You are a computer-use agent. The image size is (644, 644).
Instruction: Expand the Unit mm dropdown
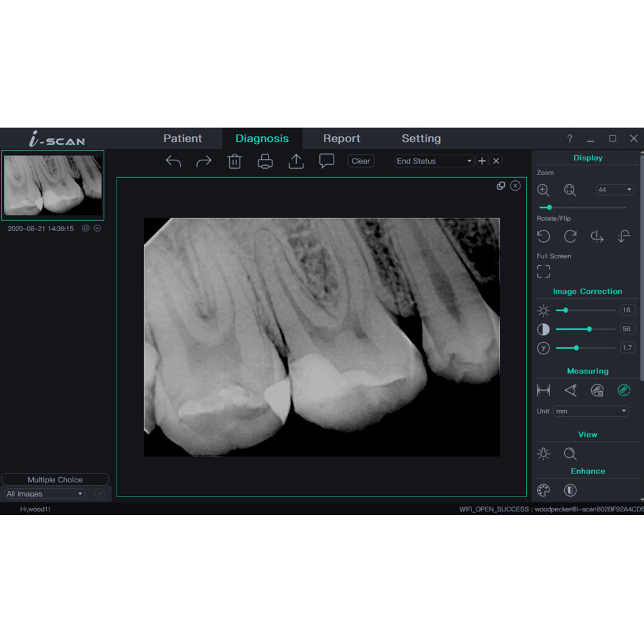591,411
